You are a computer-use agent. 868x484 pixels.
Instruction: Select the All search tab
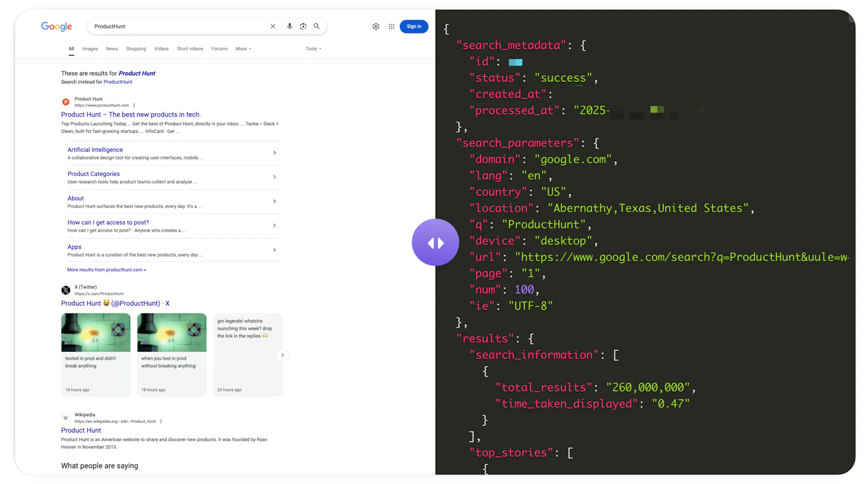[x=71, y=49]
